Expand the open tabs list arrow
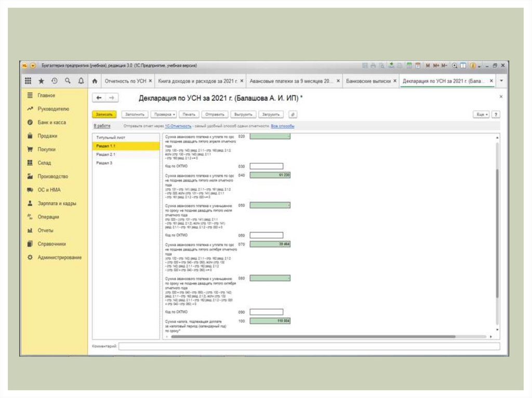Image resolution: width=532 pixels, height=398 pixels. pos(501,81)
